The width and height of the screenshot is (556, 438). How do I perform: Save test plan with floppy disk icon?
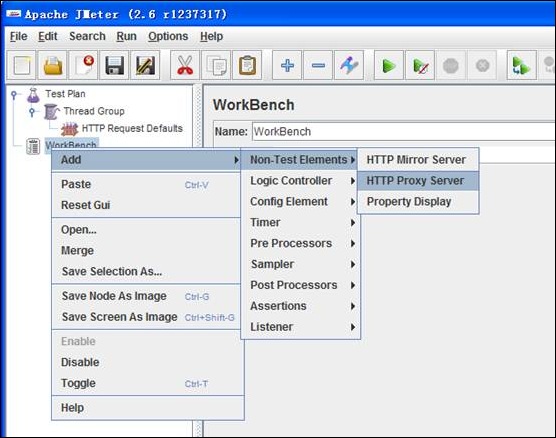(115, 65)
